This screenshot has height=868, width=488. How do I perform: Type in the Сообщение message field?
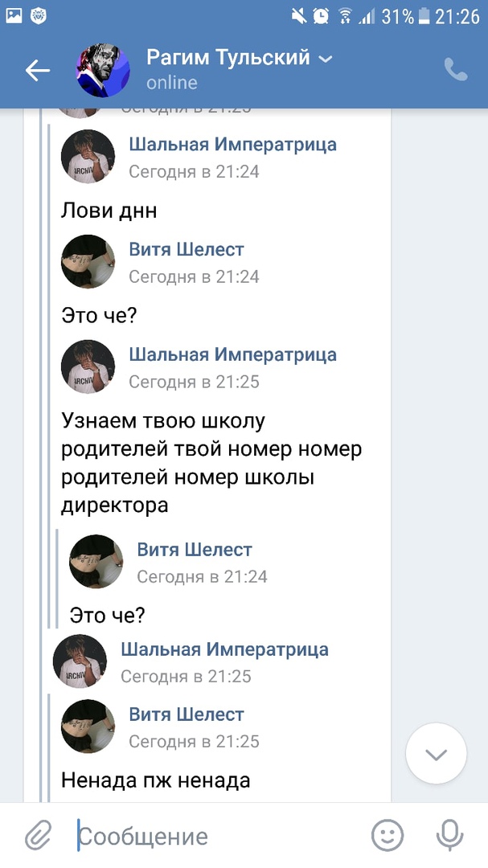tap(217, 837)
